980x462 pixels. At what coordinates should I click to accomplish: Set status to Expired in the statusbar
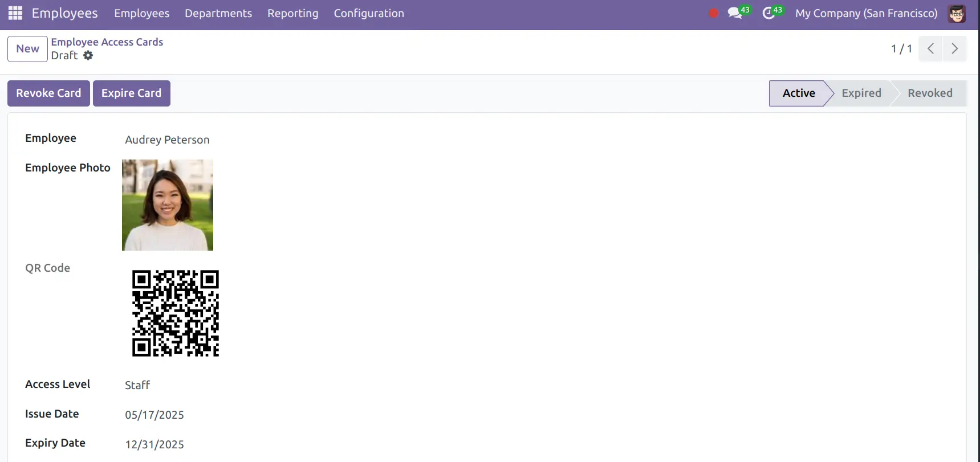[861, 93]
